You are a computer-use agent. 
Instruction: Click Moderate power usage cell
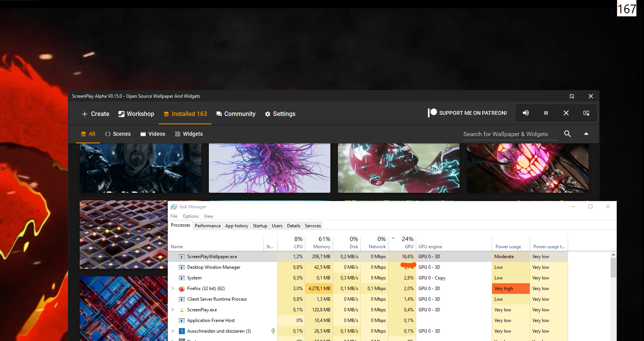pos(511,257)
